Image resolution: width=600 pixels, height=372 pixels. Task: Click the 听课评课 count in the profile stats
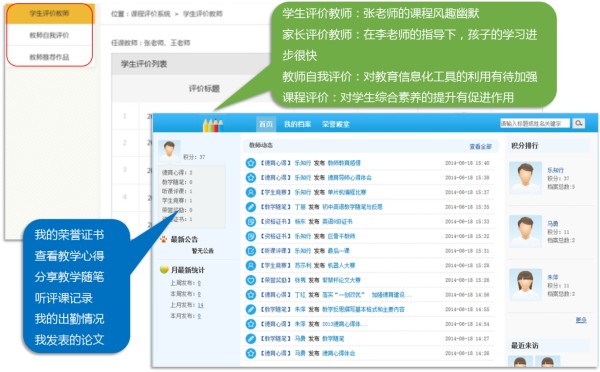point(190,191)
